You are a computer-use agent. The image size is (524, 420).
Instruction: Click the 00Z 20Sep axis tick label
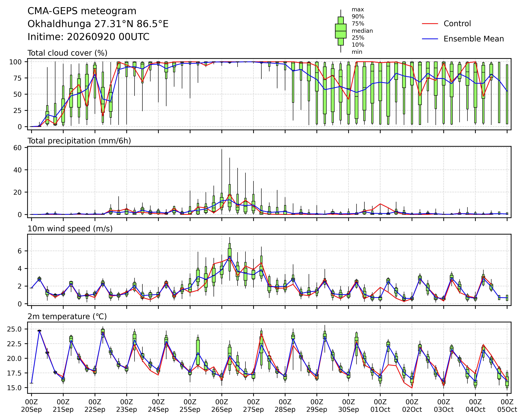(x=31, y=406)
